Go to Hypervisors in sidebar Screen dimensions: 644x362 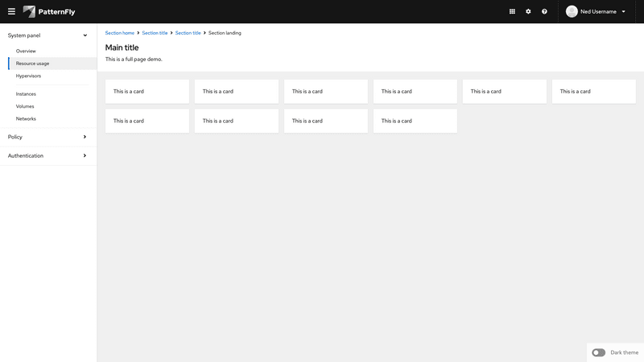(x=28, y=76)
